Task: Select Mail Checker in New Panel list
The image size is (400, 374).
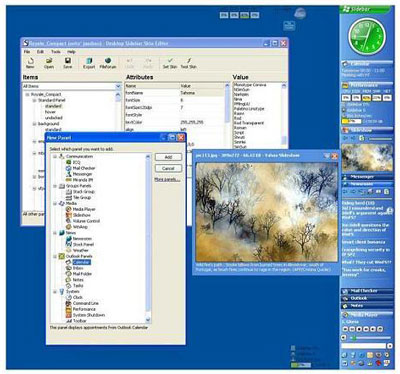Action: pyautogui.click(x=81, y=168)
